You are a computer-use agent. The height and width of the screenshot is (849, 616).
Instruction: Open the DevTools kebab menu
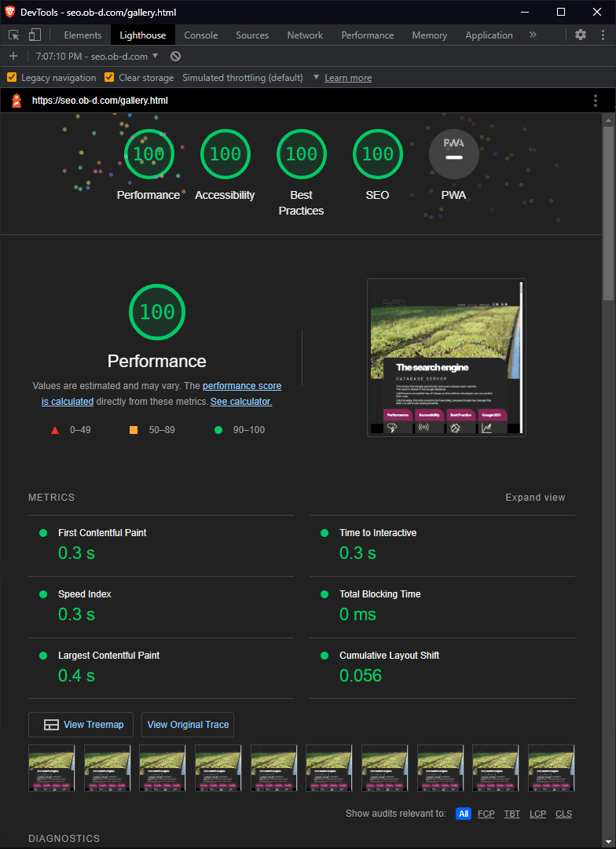tap(603, 35)
